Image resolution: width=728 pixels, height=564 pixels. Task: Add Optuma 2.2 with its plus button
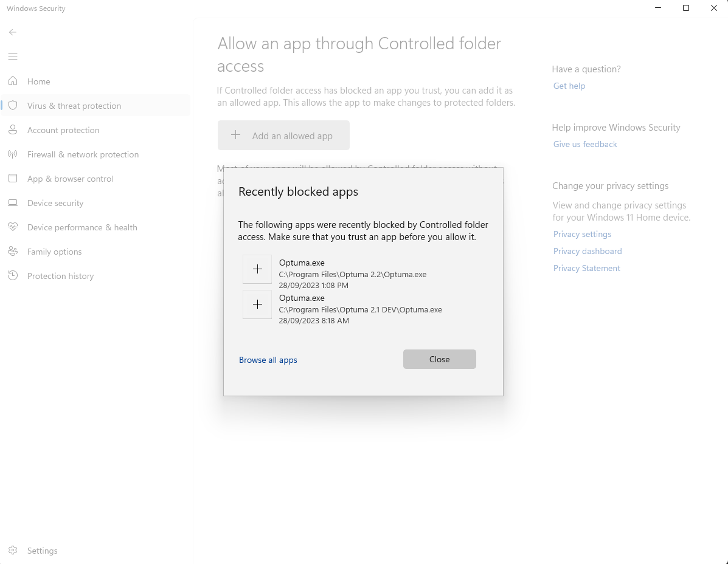click(x=257, y=269)
